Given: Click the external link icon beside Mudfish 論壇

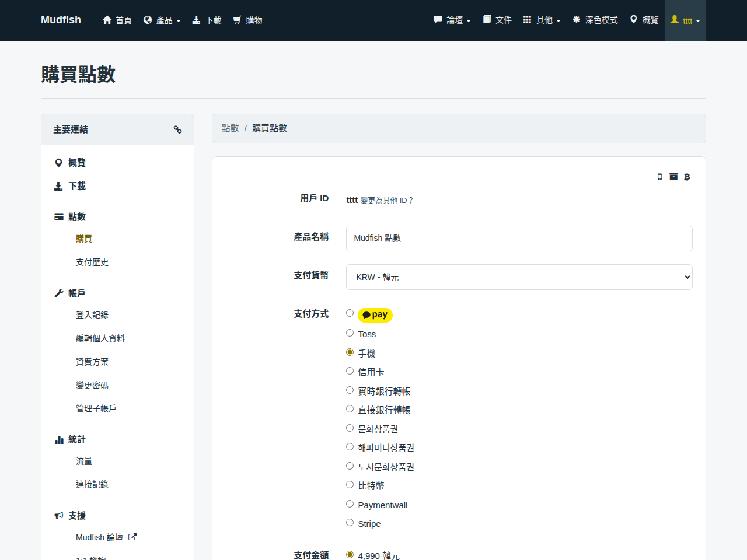Looking at the screenshot, I should (132, 537).
